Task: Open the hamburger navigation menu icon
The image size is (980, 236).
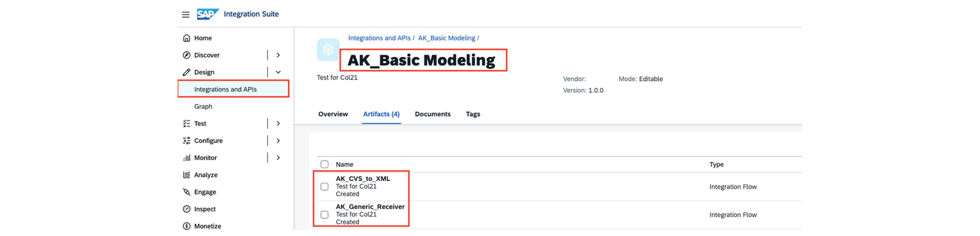Action: (x=186, y=15)
